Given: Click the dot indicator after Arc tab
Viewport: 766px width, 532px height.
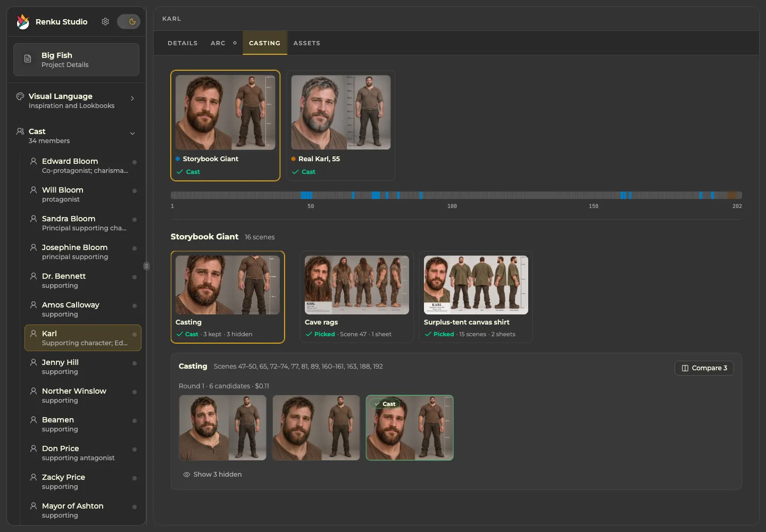Looking at the screenshot, I should (x=235, y=43).
